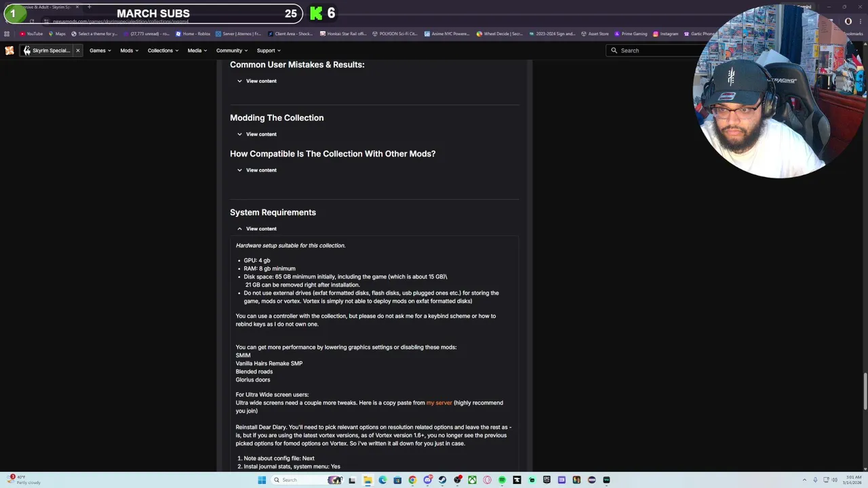Screen dimensions: 868x488
Task: Open the Prime Gaming bookmark
Action: coord(631,33)
